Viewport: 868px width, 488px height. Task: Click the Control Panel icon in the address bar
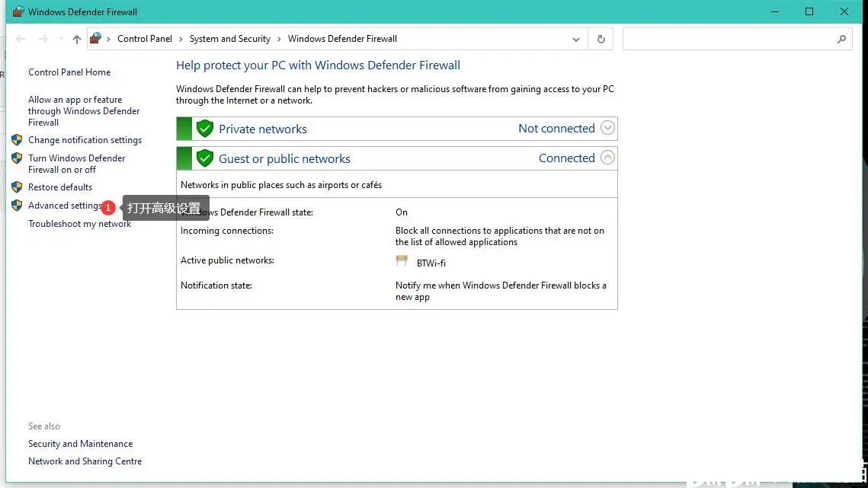[95, 38]
